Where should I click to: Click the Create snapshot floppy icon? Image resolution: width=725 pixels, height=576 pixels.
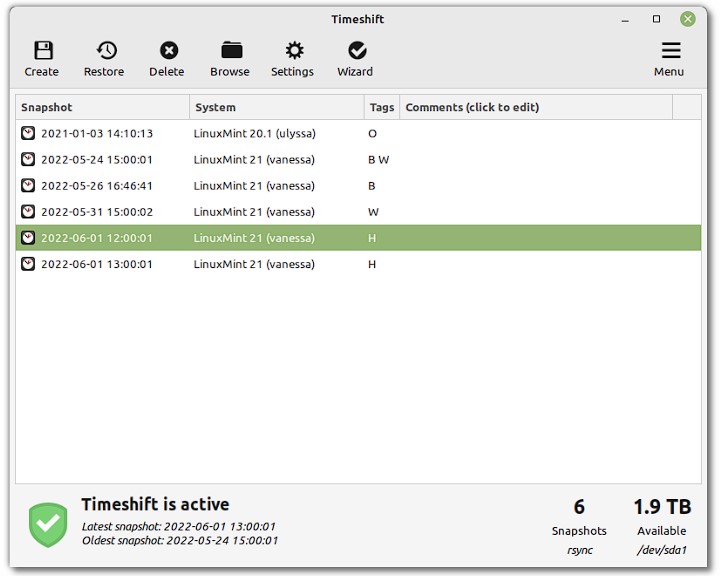click(43, 50)
